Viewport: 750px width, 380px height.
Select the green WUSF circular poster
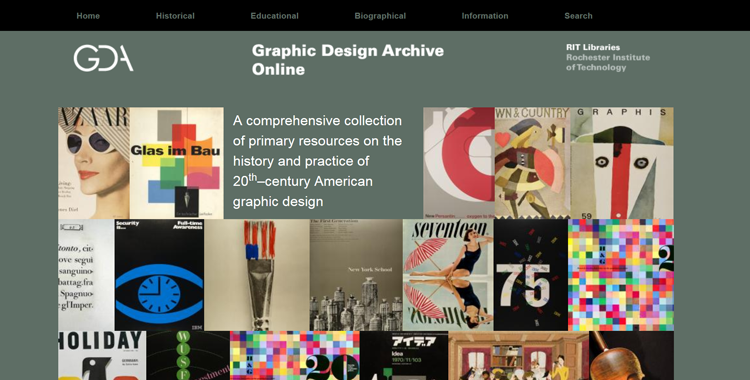click(188, 355)
